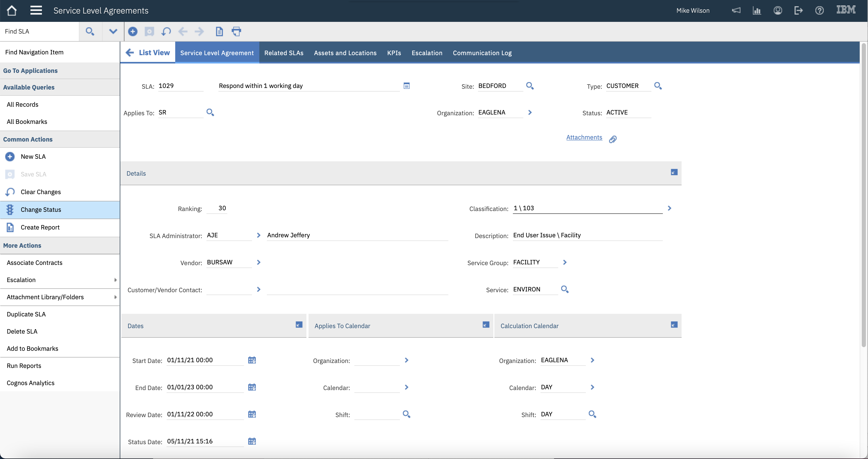Open the Find SLA search dropdown arrow
The image size is (868, 459).
(x=113, y=31)
